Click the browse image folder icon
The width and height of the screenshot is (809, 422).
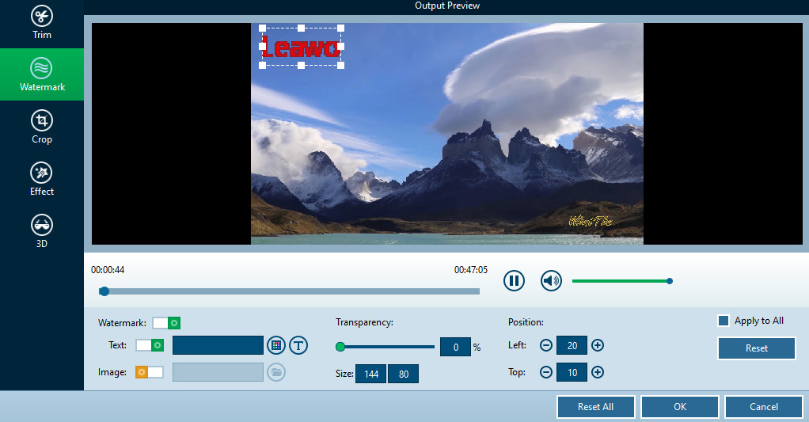point(276,372)
